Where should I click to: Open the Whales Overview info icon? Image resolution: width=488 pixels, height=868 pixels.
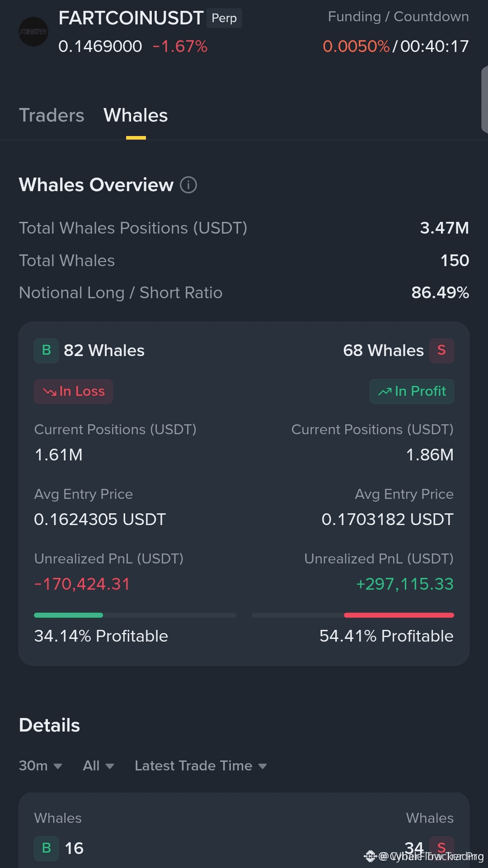[188, 185]
